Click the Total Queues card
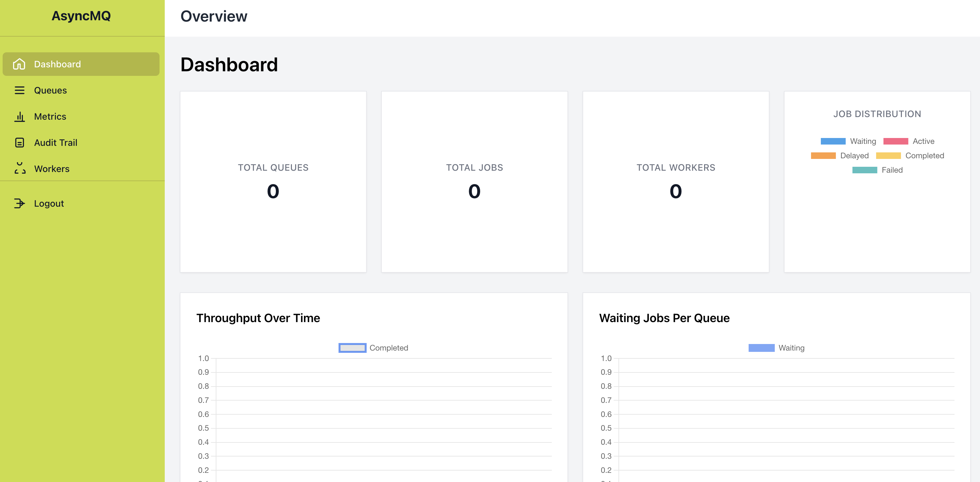The width and height of the screenshot is (980, 482). coord(273,181)
